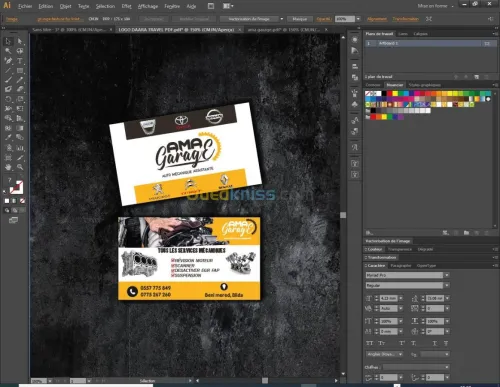Pick the red swatch in Nuancier panel

[389, 94]
